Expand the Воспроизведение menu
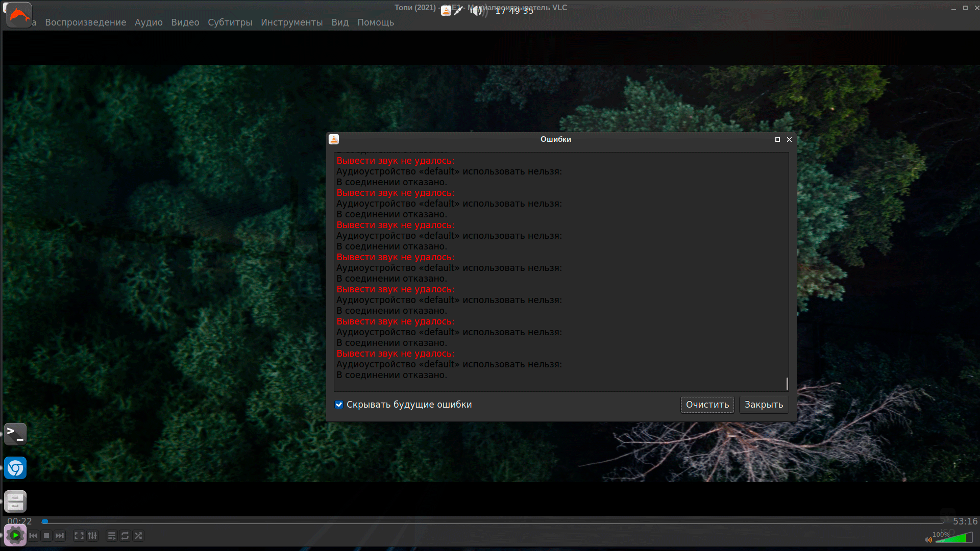The height and width of the screenshot is (551, 980). click(x=85, y=22)
